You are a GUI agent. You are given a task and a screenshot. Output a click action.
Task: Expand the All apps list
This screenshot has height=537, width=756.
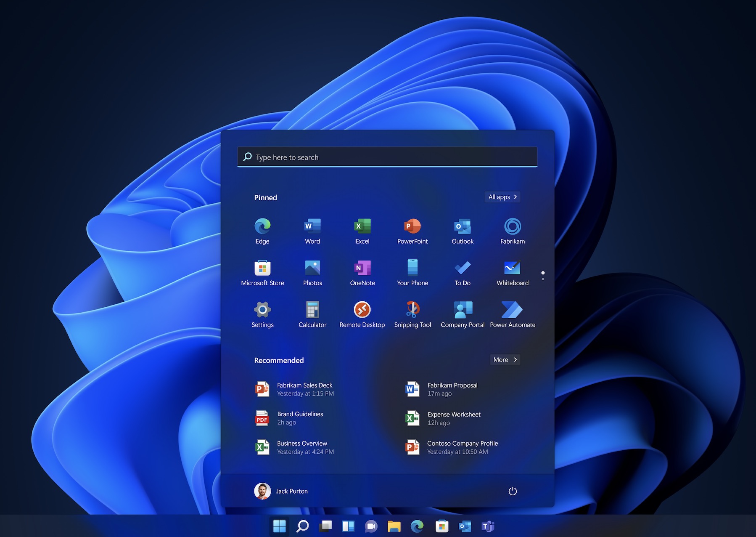coord(502,197)
